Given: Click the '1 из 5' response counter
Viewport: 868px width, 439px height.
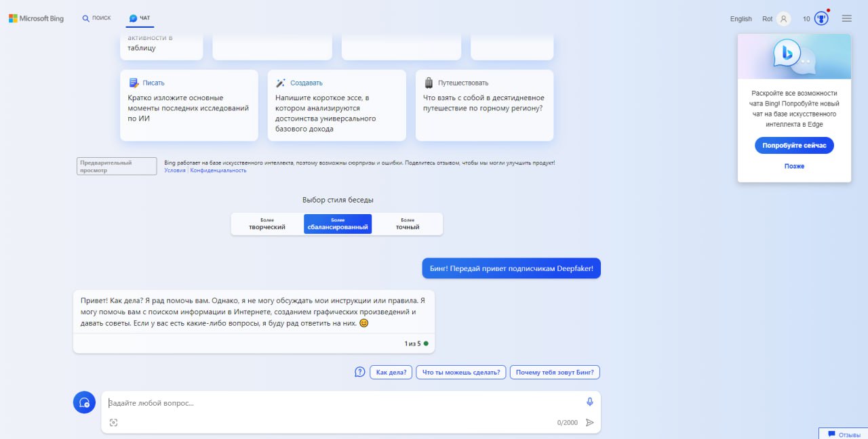Looking at the screenshot, I should point(412,343).
